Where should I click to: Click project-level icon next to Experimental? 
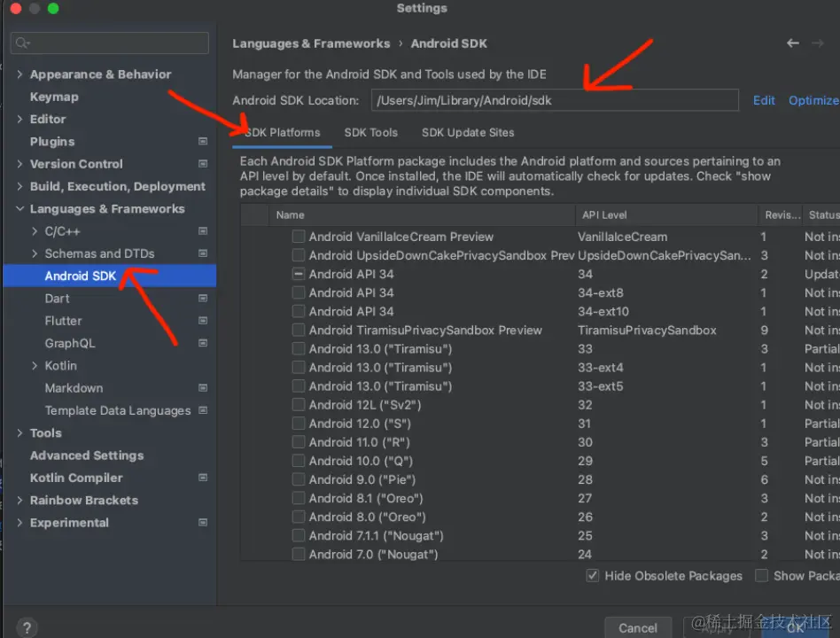tap(203, 522)
